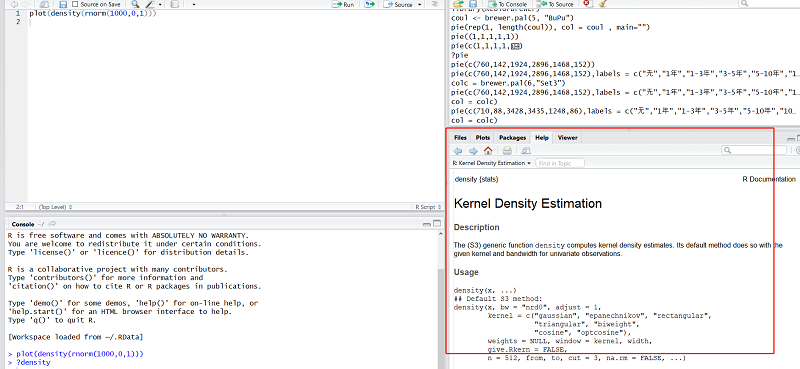Image resolution: width=800 pixels, height=369 pixels.
Task: Go forward in source editor navigation
Action: pos(26,4)
